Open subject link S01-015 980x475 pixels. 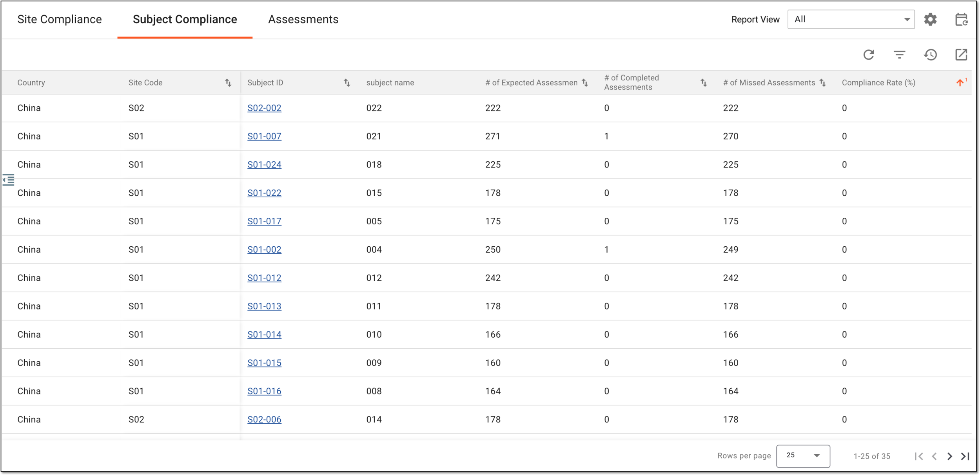click(x=264, y=363)
